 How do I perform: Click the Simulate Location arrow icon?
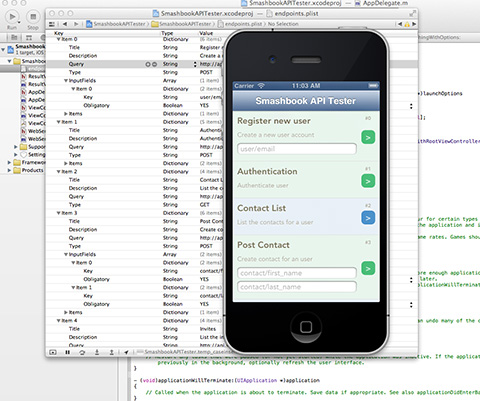(x=126, y=352)
